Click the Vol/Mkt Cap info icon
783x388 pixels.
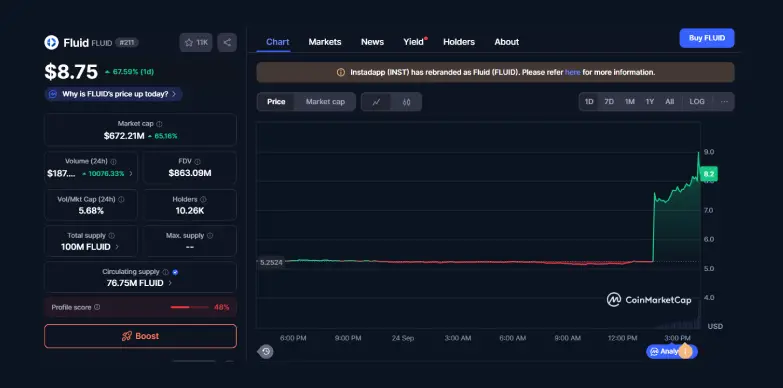click(x=121, y=199)
